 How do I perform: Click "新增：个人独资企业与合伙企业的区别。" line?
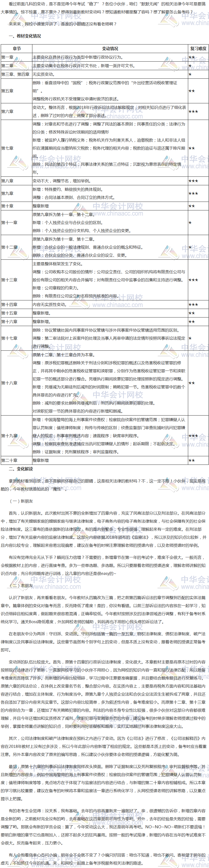pos(68,222)
